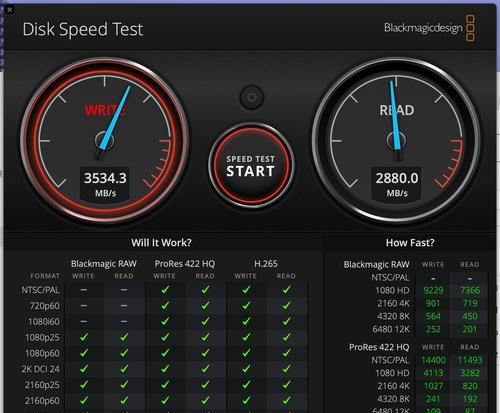Viewport: 500px width, 413px height.
Task: Click the 1080 HD write value 9229
Action: [x=433, y=290]
